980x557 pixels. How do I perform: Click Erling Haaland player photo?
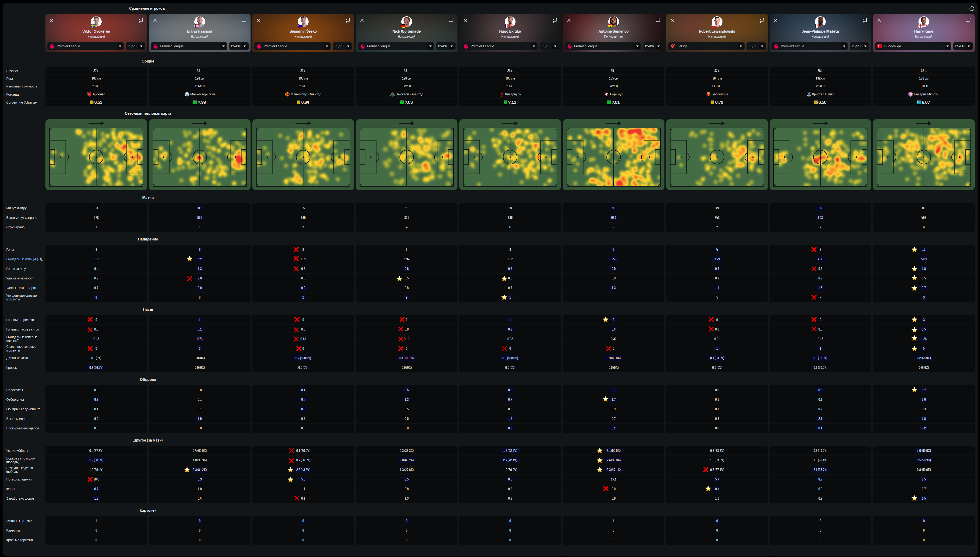tap(199, 21)
